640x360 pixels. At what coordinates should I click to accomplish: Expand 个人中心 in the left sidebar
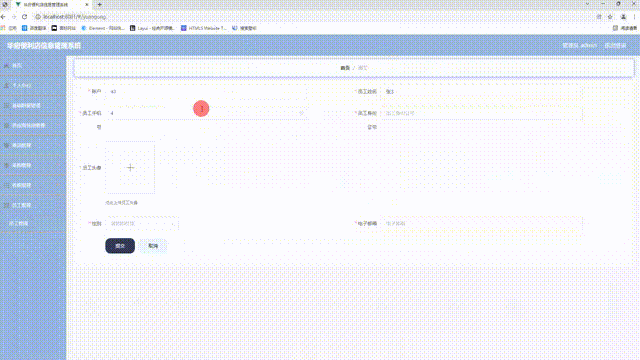(x=33, y=85)
